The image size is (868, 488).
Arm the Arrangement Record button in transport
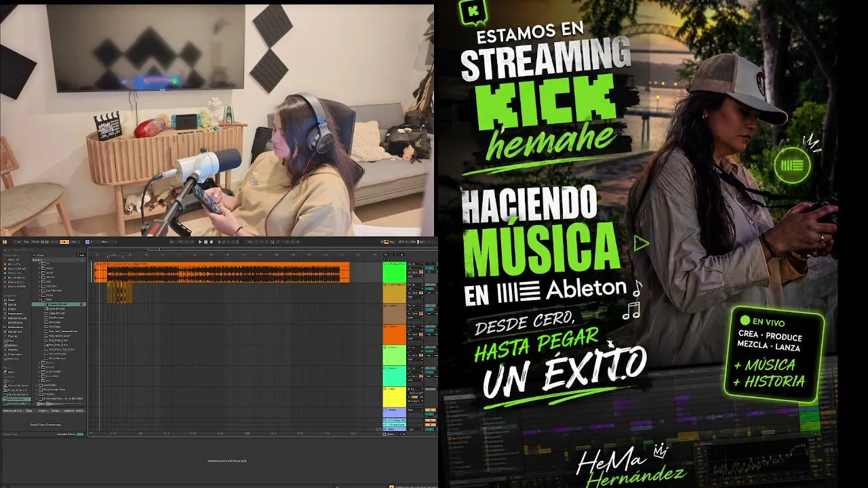click(x=211, y=242)
